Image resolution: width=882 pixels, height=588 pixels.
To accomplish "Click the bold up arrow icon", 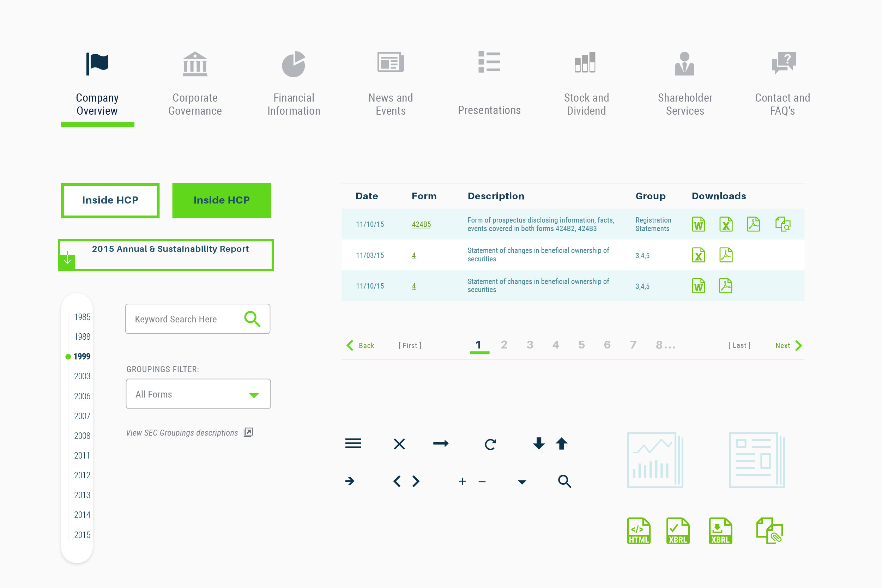I will [561, 443].
